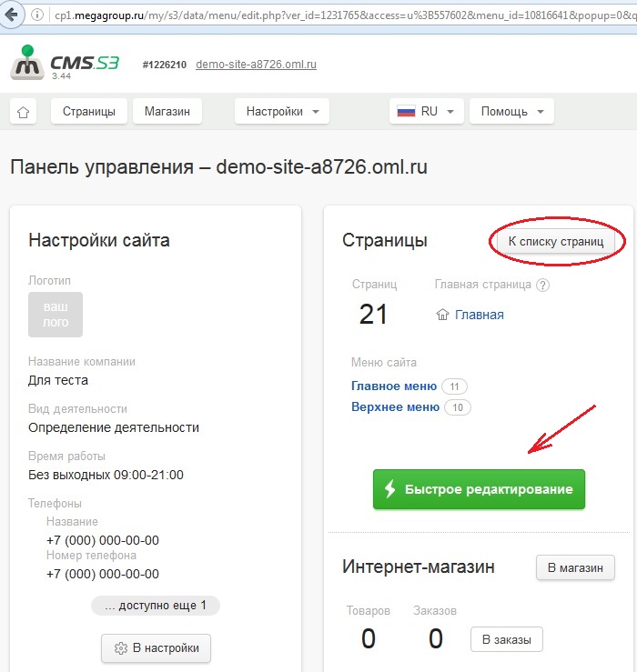Screen dimensions: 637x672
Task: Click the К списку страниц button
Action: point(556,241)
